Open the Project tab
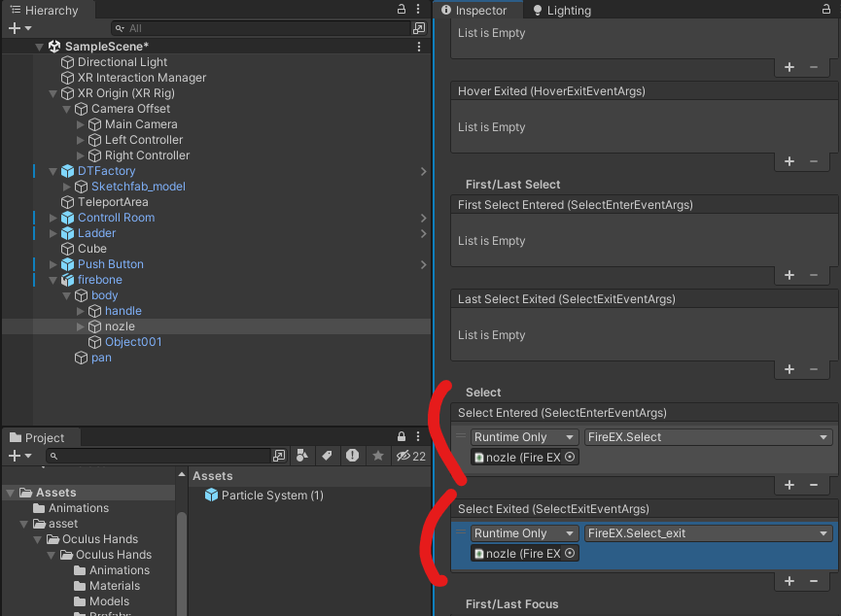Image resolution: width=841 pixels, height=616 pixels. click(x=41, y=437)
